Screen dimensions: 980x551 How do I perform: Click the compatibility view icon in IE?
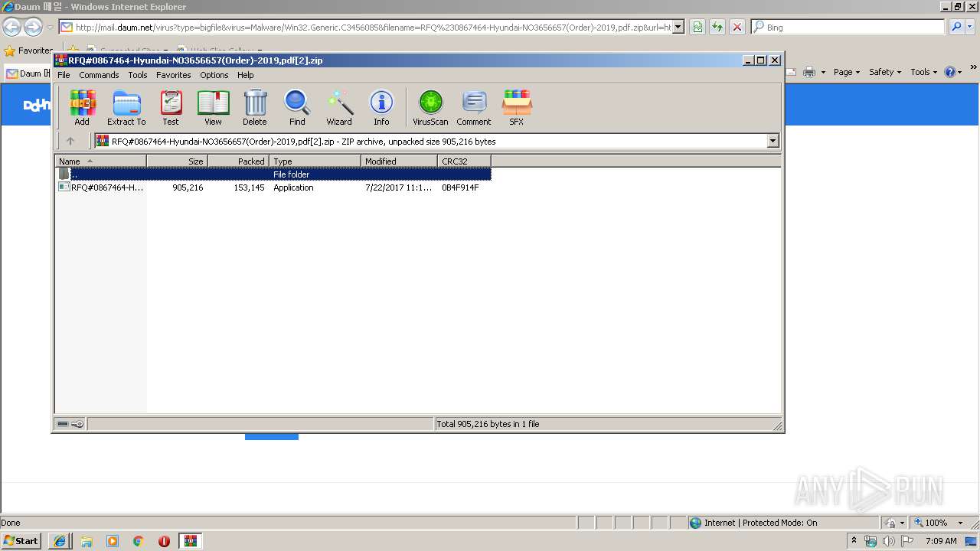click(697, 27)
